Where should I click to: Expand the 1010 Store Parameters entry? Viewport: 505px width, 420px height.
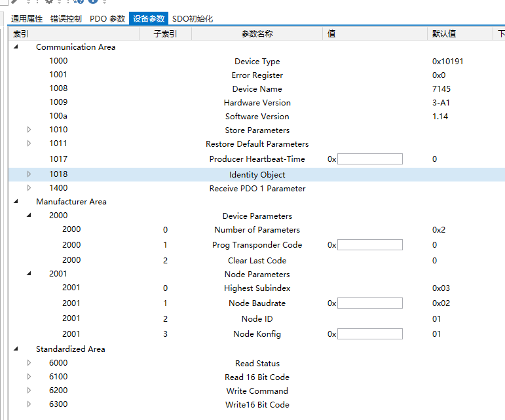(x=29, y=130)
